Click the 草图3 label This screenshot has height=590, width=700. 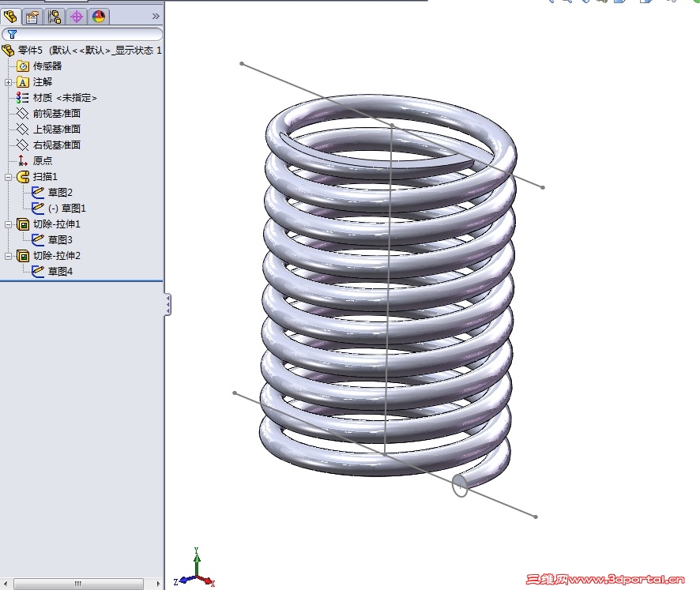[60, 239]
